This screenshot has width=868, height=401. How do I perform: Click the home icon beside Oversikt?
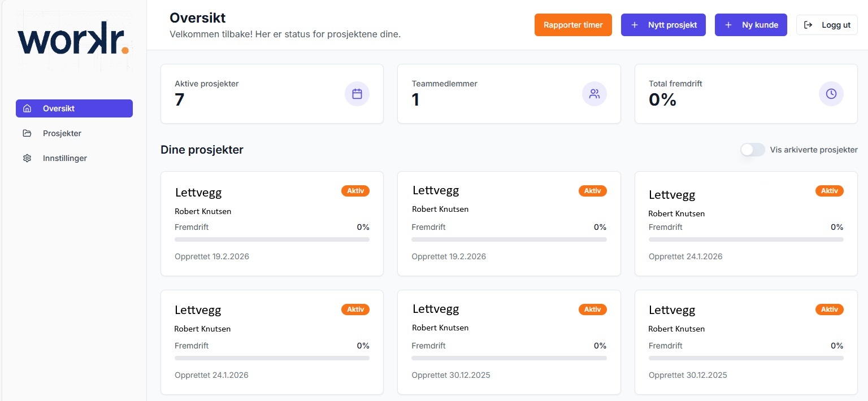pyautogui.click(x=27, y=108)
